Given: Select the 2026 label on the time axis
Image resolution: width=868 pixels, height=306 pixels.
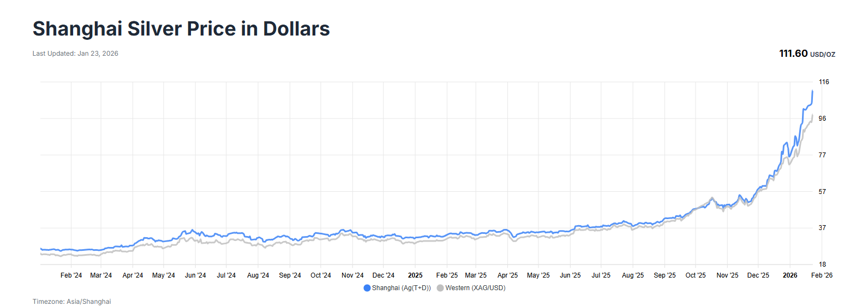Looking at the screenshot, I should 790,275.
